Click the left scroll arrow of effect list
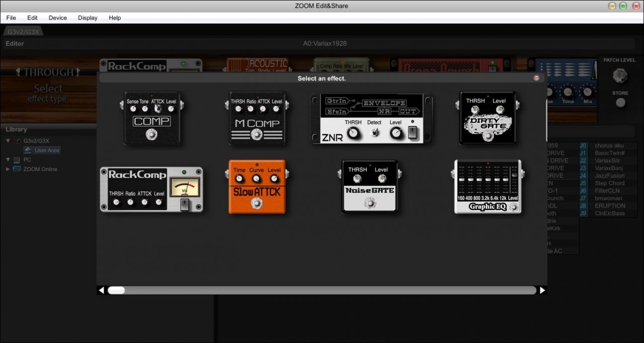The image size is (644, 343). (102, 290)
